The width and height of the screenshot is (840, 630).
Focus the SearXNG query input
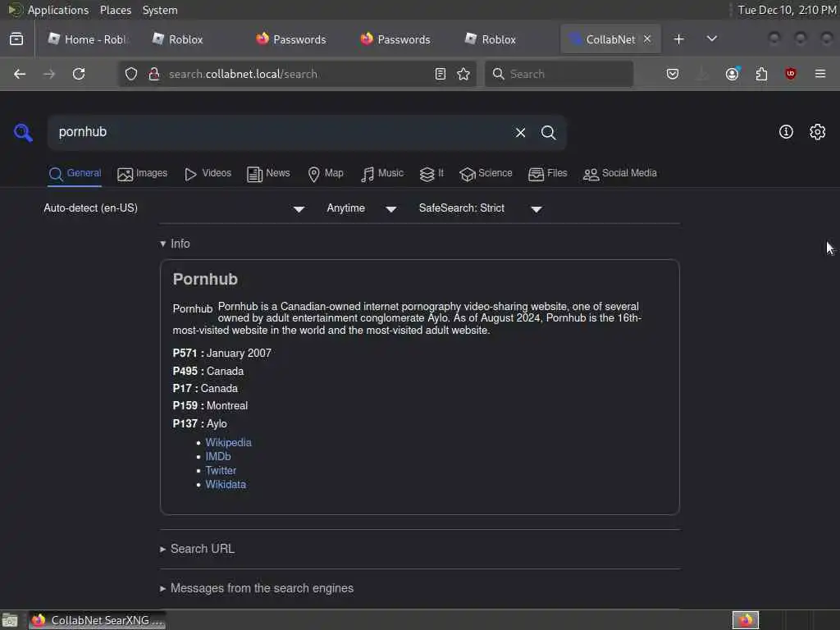[279, 132]
